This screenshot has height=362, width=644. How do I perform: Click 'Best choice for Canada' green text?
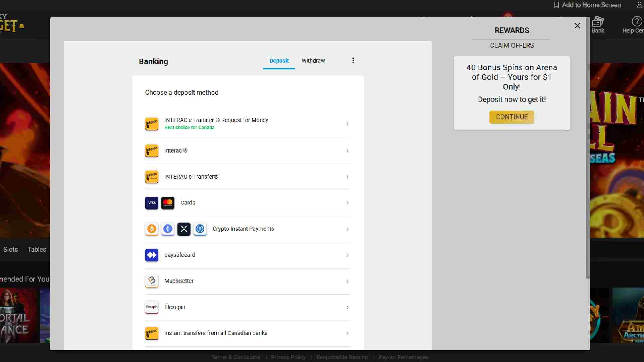[190, 127]
